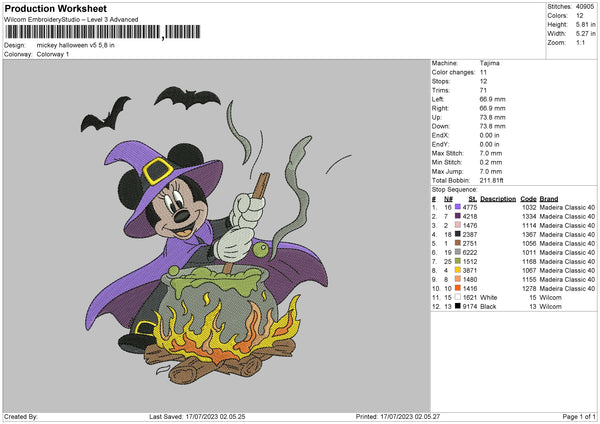This screenshot has width=600, height=424.
Task: Click the 'Description' column header
Action: point(498,199)
